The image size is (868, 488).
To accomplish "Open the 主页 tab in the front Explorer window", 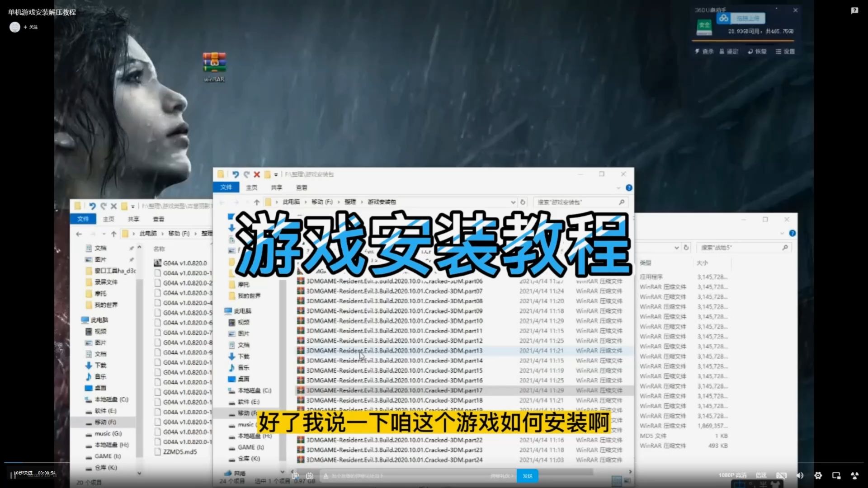I will click(x=251, y=188).
